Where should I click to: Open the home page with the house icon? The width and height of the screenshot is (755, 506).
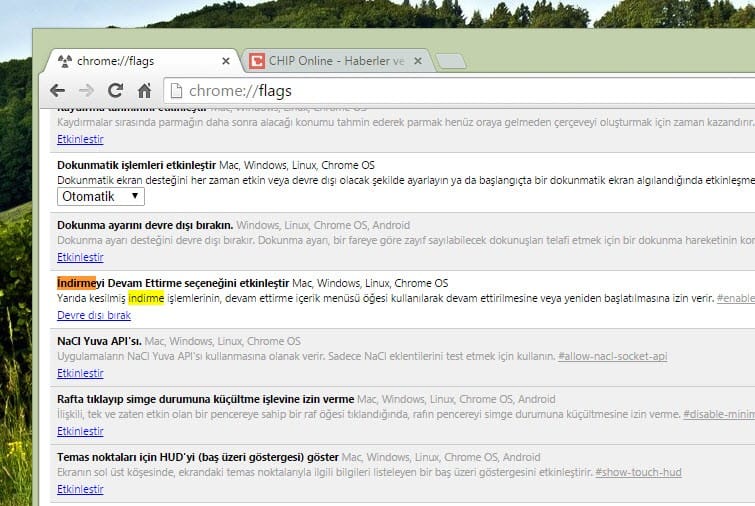[x=144, y=90]
